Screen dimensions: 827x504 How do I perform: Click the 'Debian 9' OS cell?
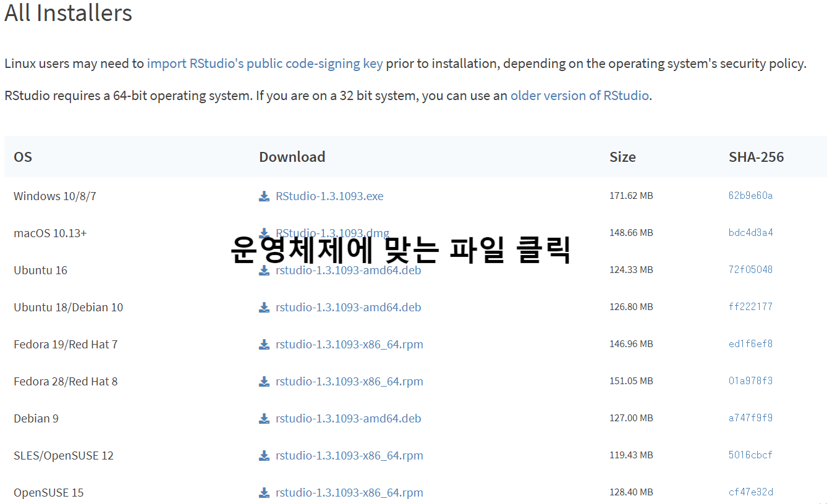point(36,419)
